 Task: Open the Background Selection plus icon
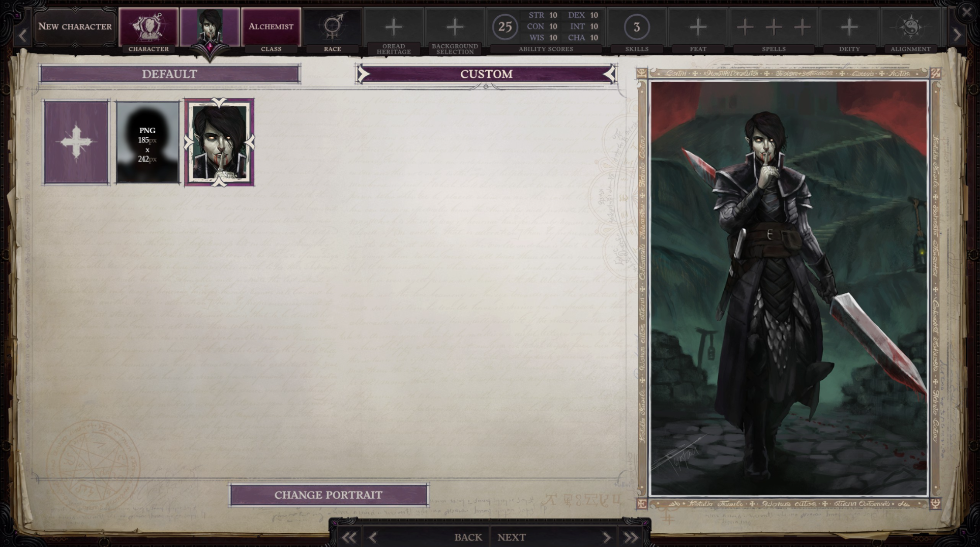tap(455, 26)
